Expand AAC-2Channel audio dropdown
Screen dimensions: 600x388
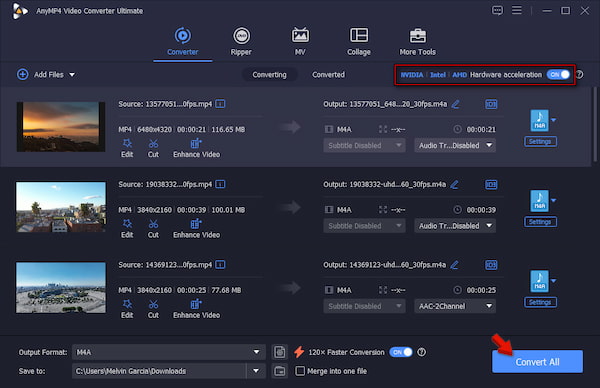[x=455, y=306]
